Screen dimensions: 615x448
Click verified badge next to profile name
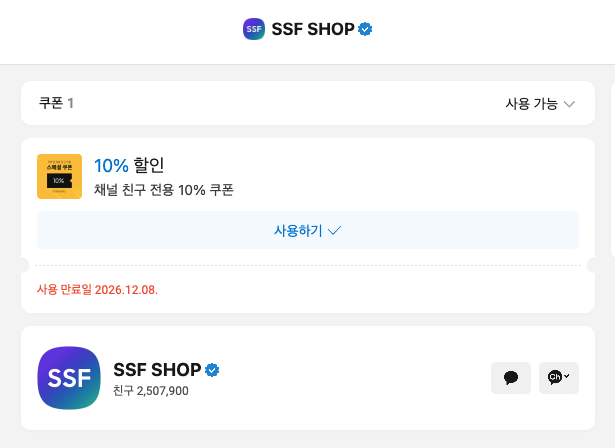point(212,370)
